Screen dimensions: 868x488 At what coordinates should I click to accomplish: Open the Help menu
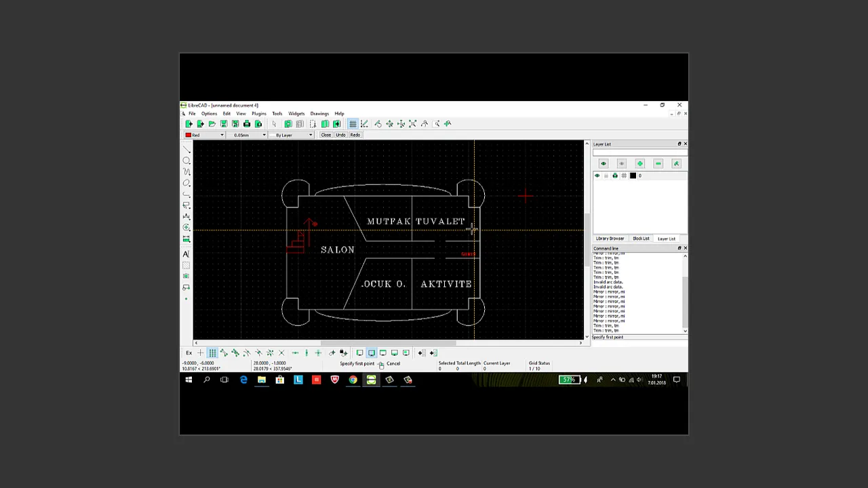pos(339,114)
